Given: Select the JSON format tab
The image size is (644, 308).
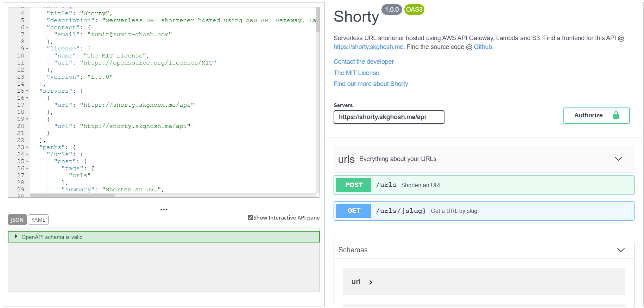Looking at the screenshot, I should pos(17,220).
